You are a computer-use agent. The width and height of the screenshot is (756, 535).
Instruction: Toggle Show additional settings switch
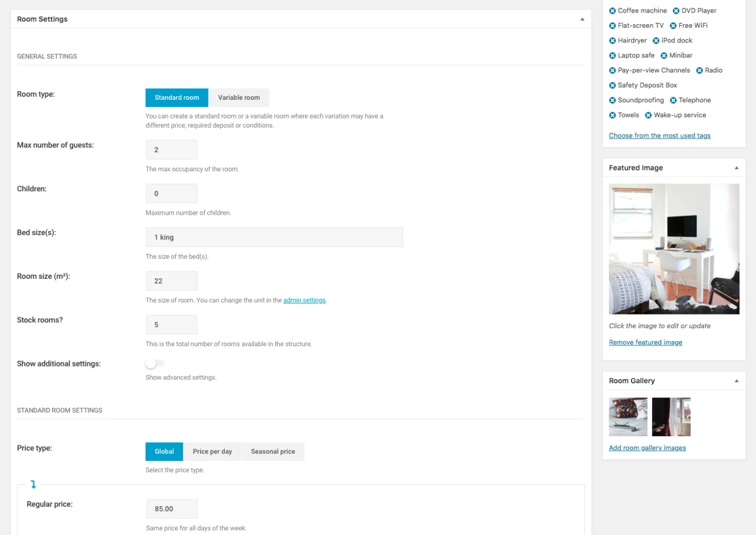point(155,363)
